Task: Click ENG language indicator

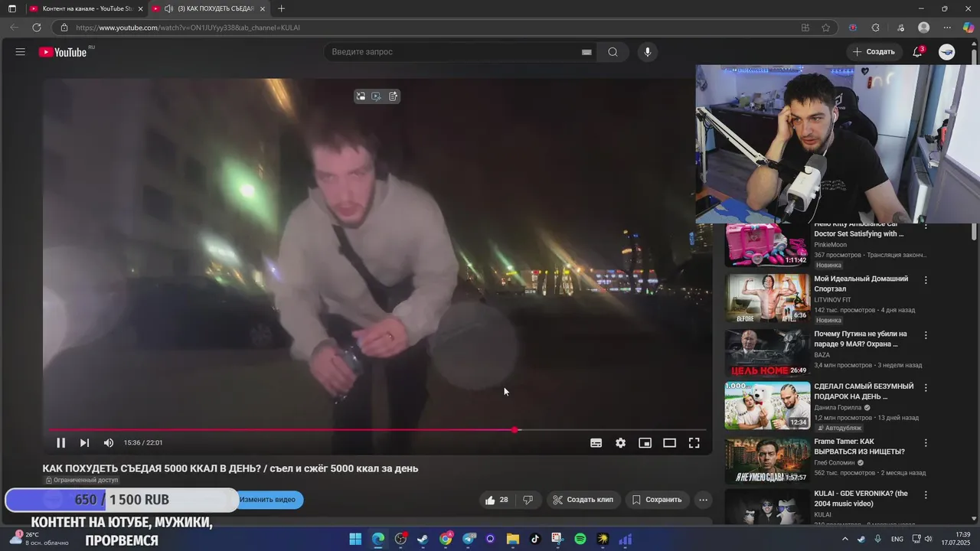Action: [x=897, y=539]
